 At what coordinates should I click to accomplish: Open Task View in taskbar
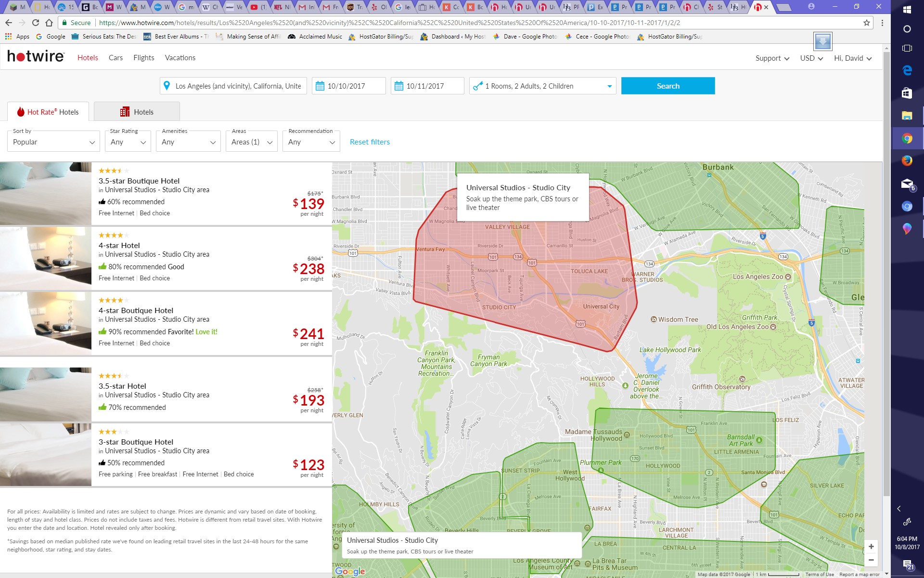(x=907, y=48)
